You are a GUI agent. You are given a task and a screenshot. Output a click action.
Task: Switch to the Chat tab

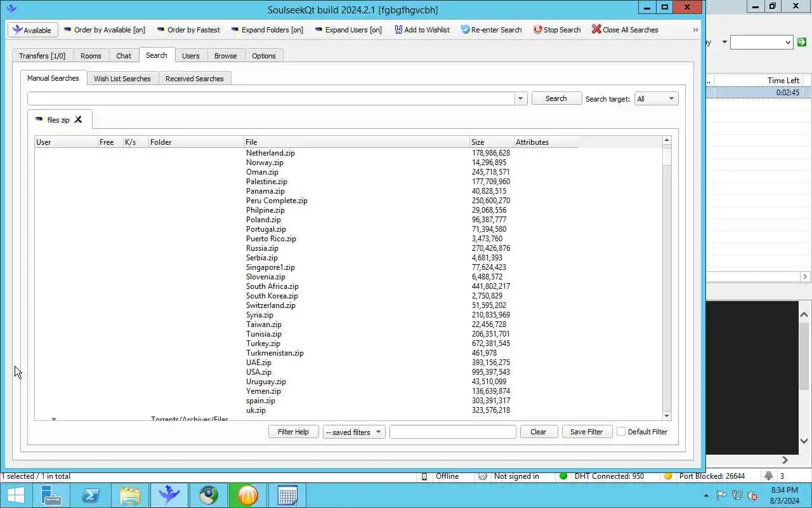tap(124, 56)
